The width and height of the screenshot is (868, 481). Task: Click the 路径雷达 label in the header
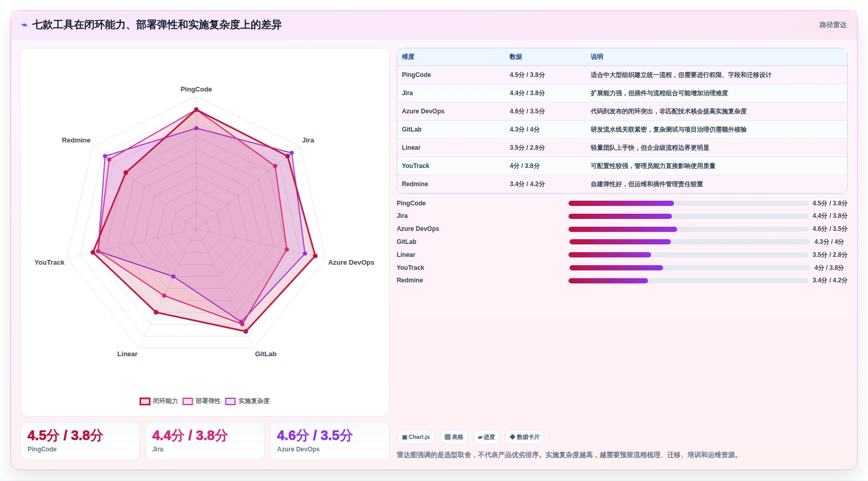tap(833, 25)
